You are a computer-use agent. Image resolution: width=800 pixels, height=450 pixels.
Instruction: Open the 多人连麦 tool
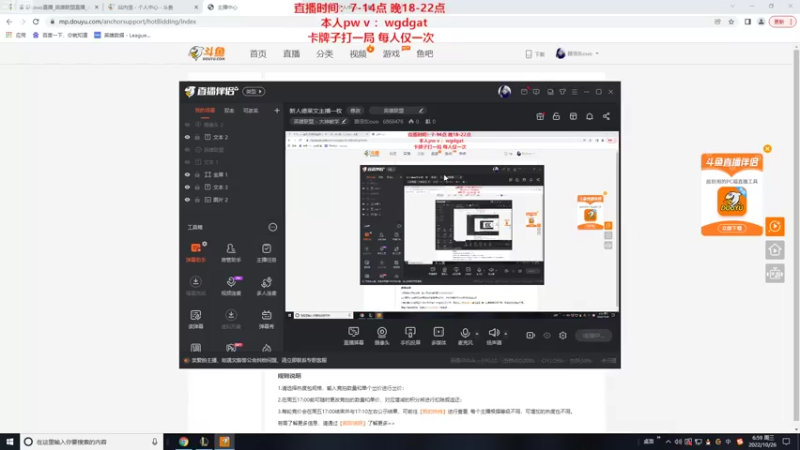tap(266, 286)
